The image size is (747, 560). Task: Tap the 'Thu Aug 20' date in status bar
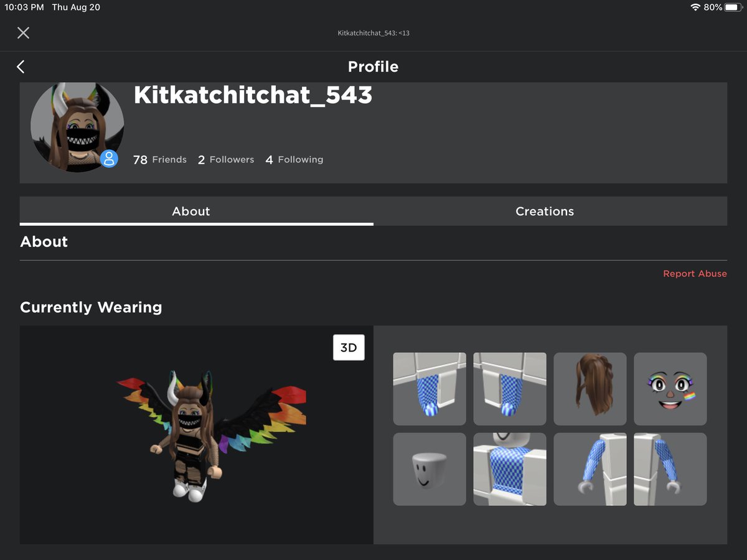tap(76, 7)
